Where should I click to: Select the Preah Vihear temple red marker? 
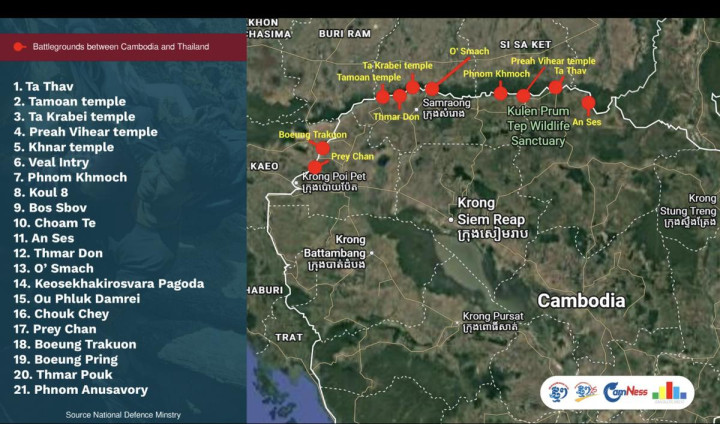click(523, 96)
